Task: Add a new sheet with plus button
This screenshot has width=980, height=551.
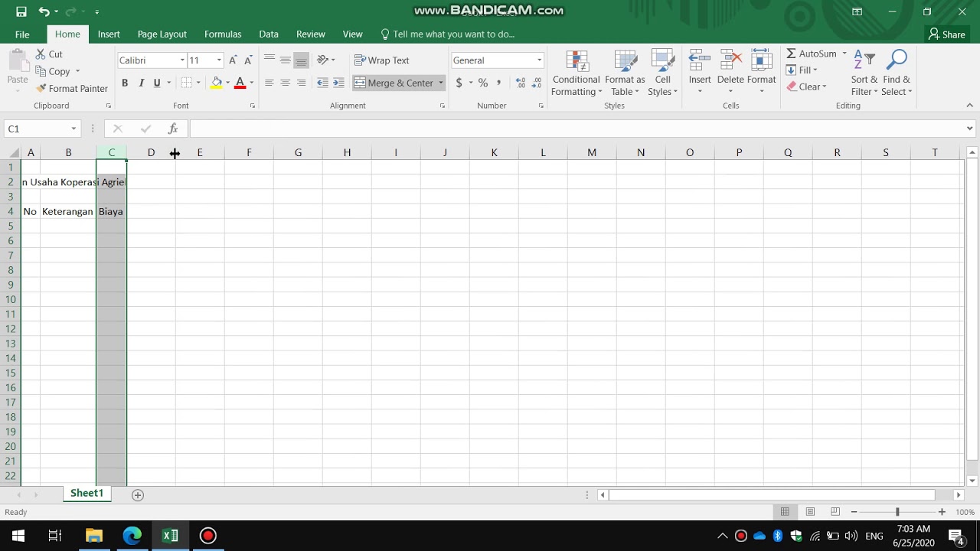Action: click(x=138, y=495)
